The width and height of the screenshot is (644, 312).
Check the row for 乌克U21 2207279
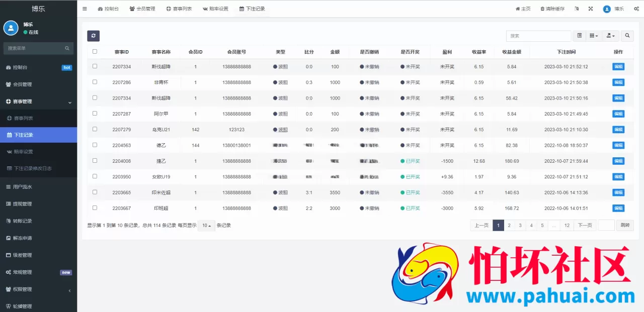click(95, 129)
